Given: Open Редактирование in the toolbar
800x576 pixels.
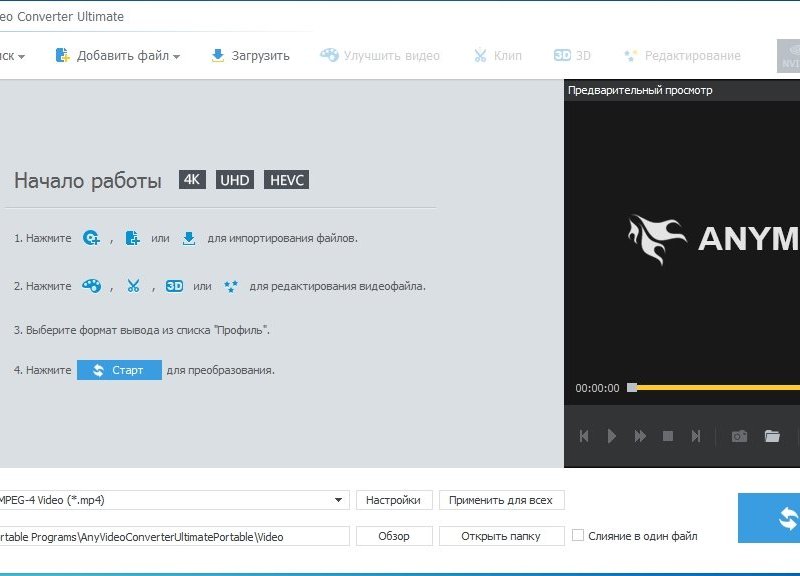Looking at the screenshot, I should 682,56.
